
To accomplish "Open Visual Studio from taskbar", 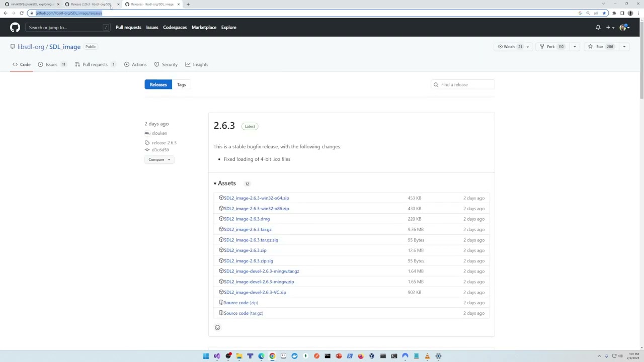I will point(217,356).
